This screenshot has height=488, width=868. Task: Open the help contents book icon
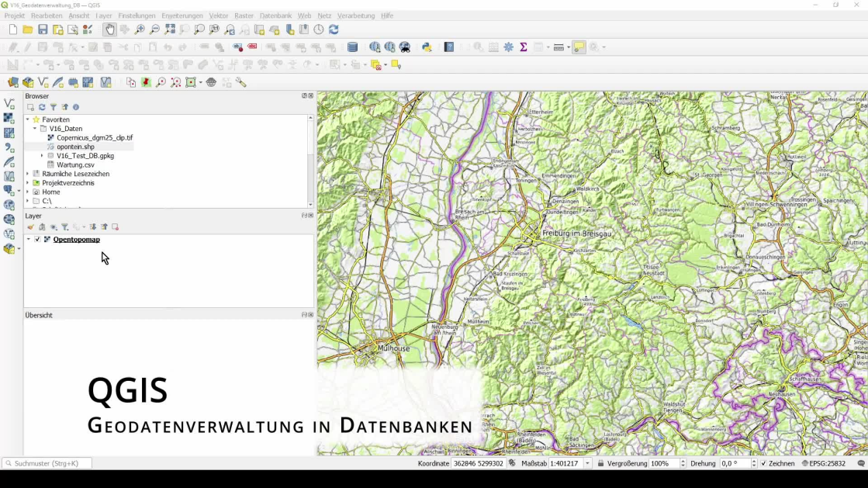449,47
